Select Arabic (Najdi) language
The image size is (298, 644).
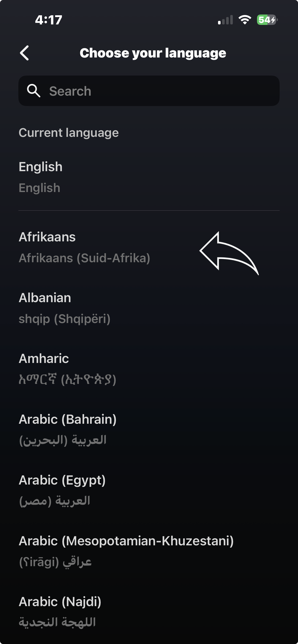pos(60,602)
